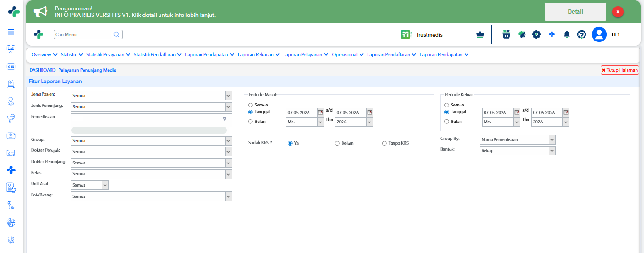Image resolution: width=644 pixels, height=253 pixels.
Task: Open the settings gear icon
Action: click(536, 34)
